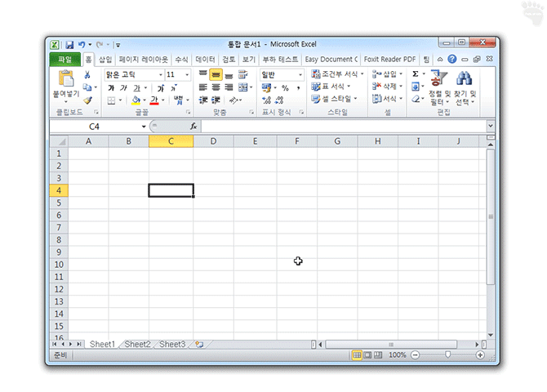Switch to the Insert (삽입) ribbon tab
The width and height of the screenshot is (547, 392).
pos(105,60)
